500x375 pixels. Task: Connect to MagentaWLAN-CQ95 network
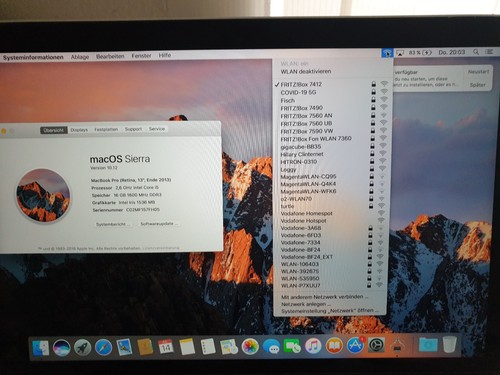tap(331, 176)
